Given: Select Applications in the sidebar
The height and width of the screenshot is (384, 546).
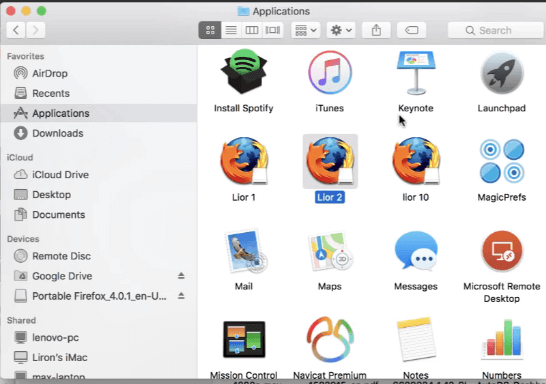Looking at the screenshot, I should click(99, 113).
